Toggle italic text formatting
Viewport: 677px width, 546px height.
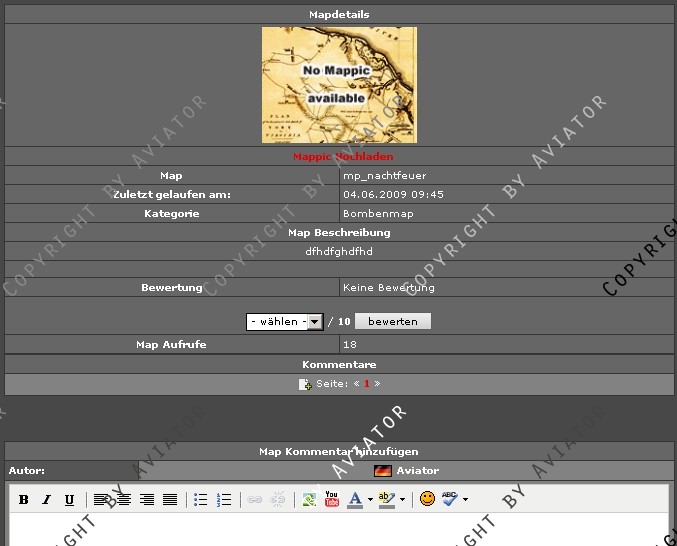(46, 499)
